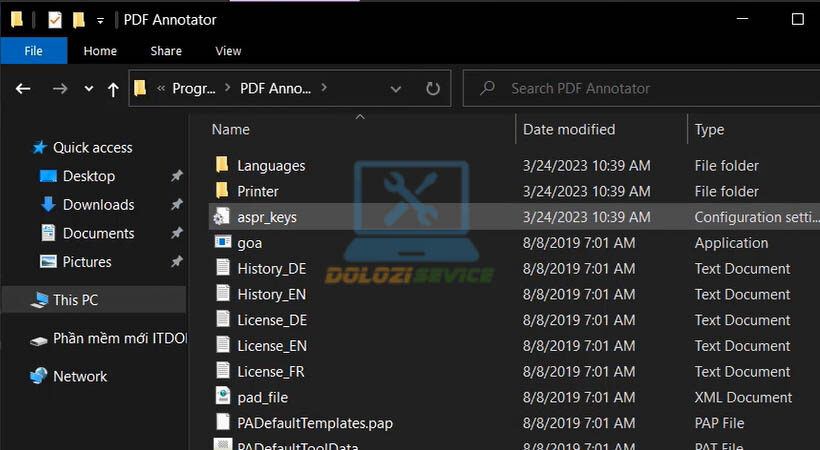The width and height of the screenshot is (820, 450).
Task: Open Pictures in the navigation pane
Action: pyautogui.click(x=87, y=262)
